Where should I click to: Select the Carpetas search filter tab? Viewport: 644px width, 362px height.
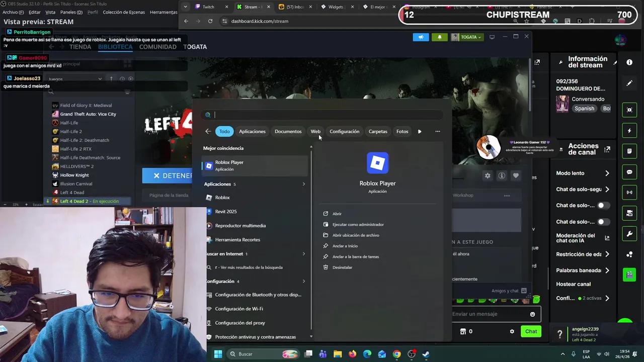(378, 131)
